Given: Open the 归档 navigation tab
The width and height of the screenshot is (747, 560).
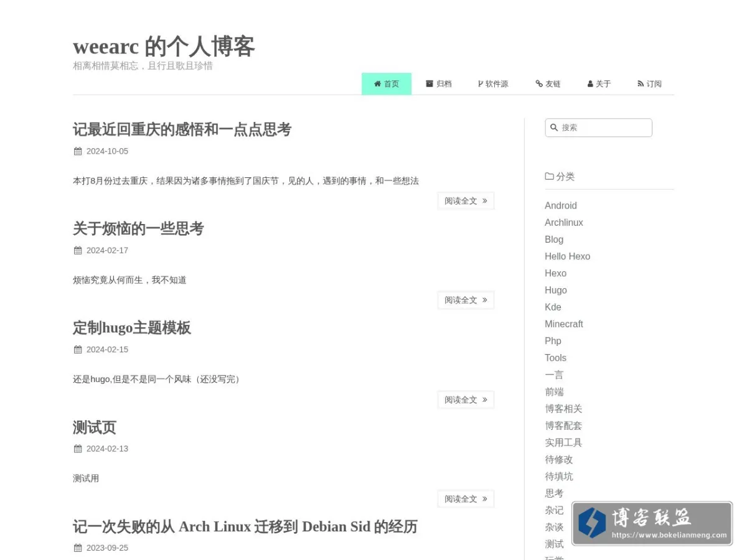Looking at the screenshot, I should coord(439,84).
